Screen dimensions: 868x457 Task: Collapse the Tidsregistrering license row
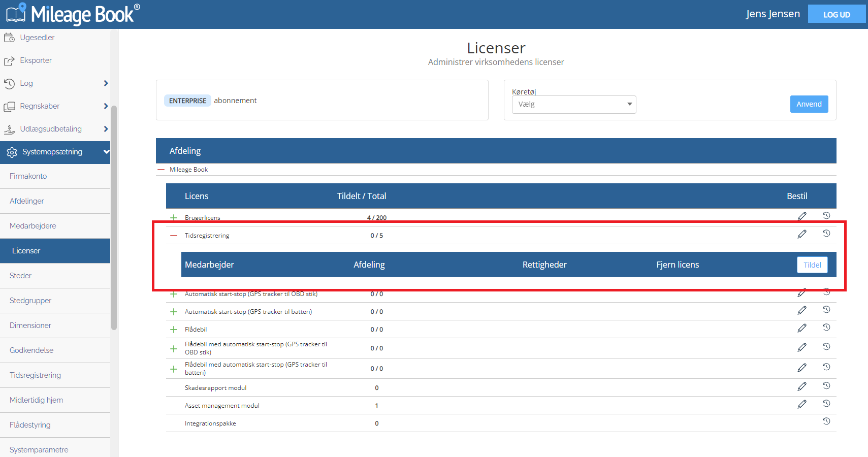click(174, 236)
